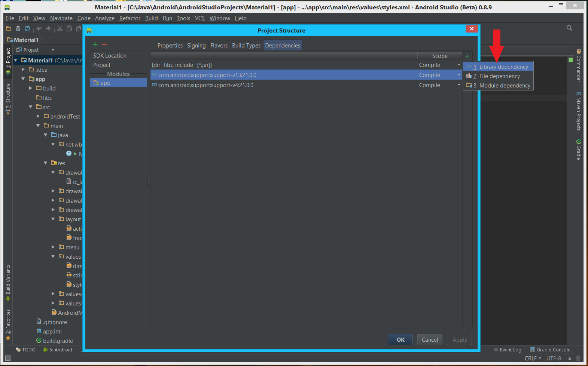This screenshot has width=588, height=366.
Task: Click the Cancel button
Action: 430,339
